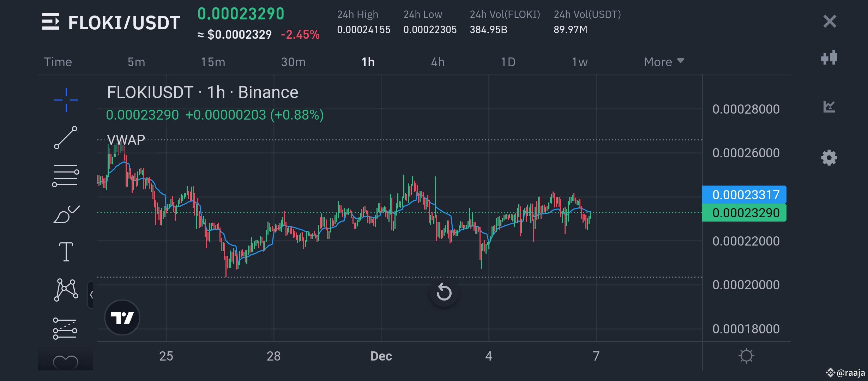Click the 7 date axis label
The height and width of the screenshot is (381, 868).
click(596, 356)
